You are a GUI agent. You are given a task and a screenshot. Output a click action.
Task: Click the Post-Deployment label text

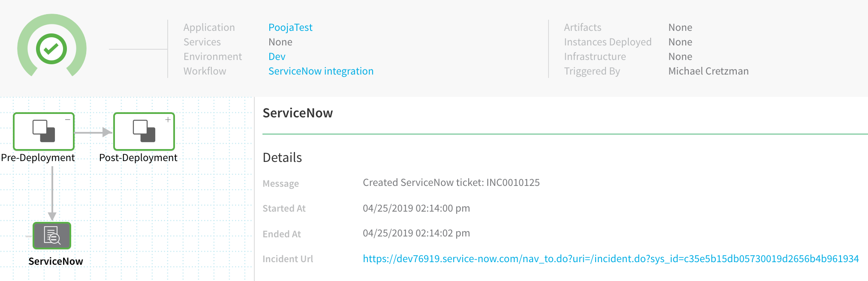point(138,158)
